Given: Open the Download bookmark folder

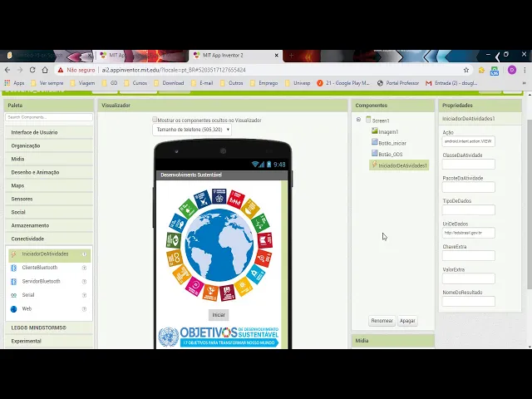Looking at the screenshot, I should tap(169, 83).
